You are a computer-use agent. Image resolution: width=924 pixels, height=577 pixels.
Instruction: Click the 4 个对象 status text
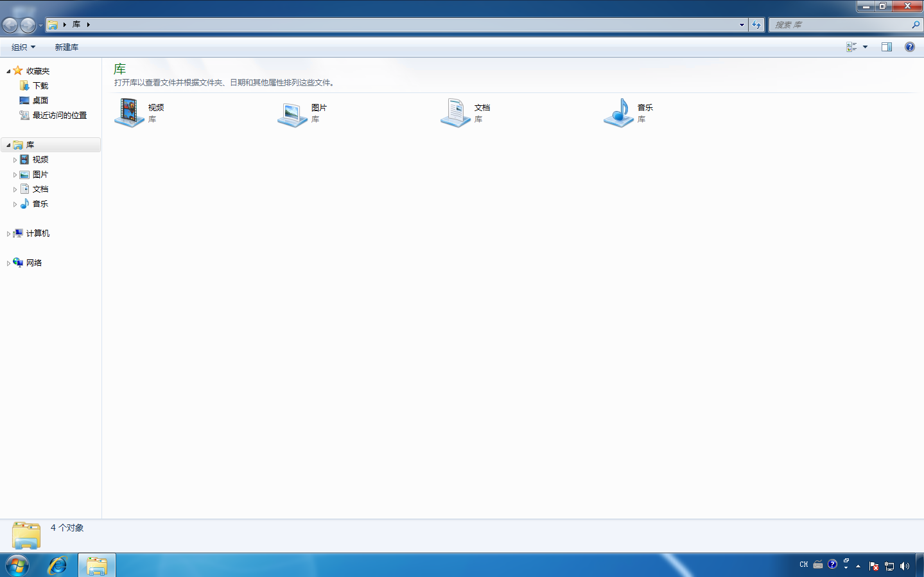[x=67, y=528]
